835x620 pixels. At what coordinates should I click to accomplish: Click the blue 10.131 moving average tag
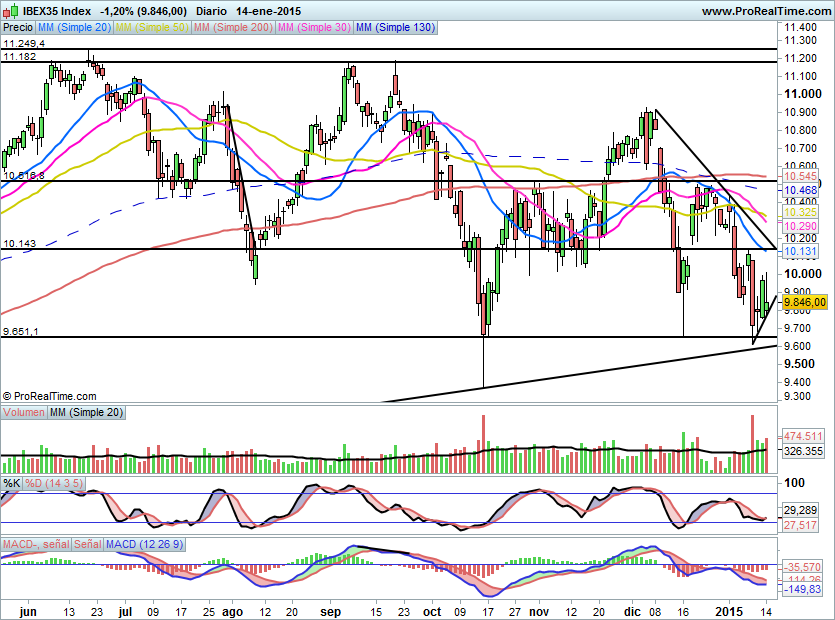coord(800,251)
